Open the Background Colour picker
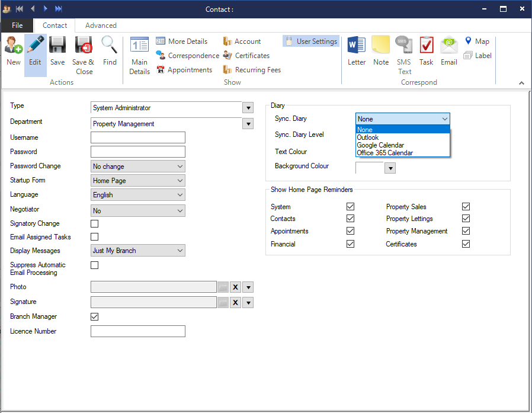Screen dimensions: 532x413 coord(390,168)
